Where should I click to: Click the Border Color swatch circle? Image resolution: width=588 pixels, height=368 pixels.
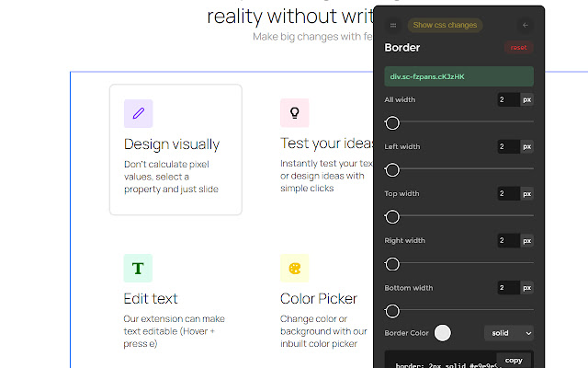tap(443, 333)
